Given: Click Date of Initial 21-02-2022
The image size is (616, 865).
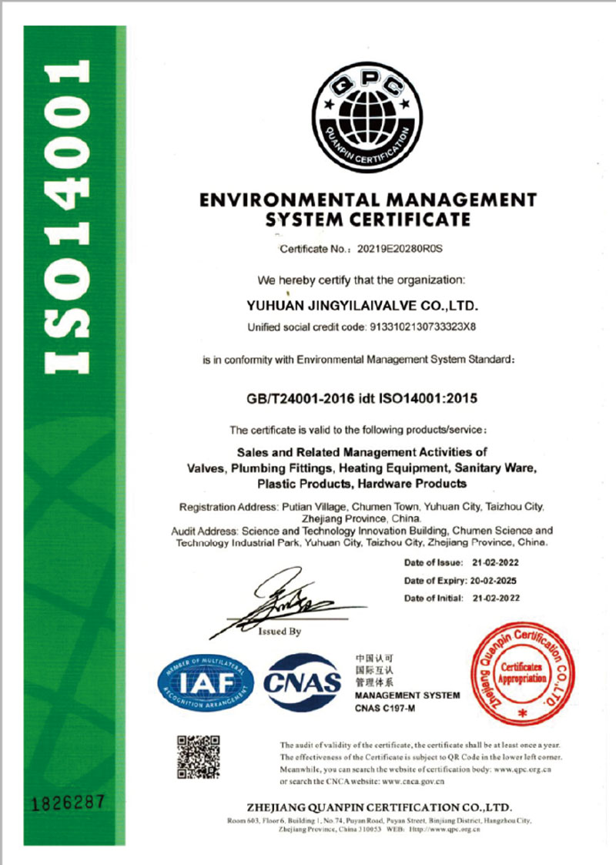Looking at the screenshot, I should [462, 598].
